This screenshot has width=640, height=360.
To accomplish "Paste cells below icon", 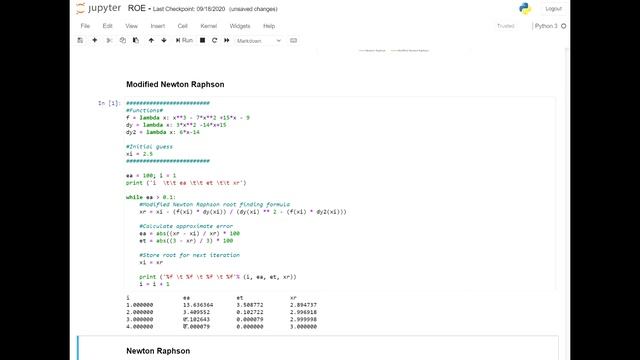I will point(136,40).
